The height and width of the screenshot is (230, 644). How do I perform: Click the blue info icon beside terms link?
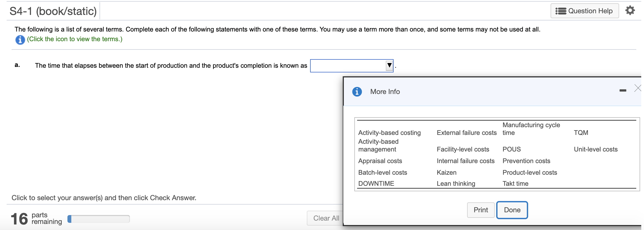[x=20, y=40]
